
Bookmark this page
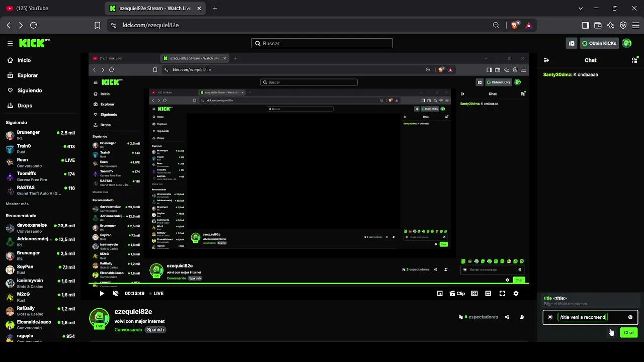click(98, 25)
